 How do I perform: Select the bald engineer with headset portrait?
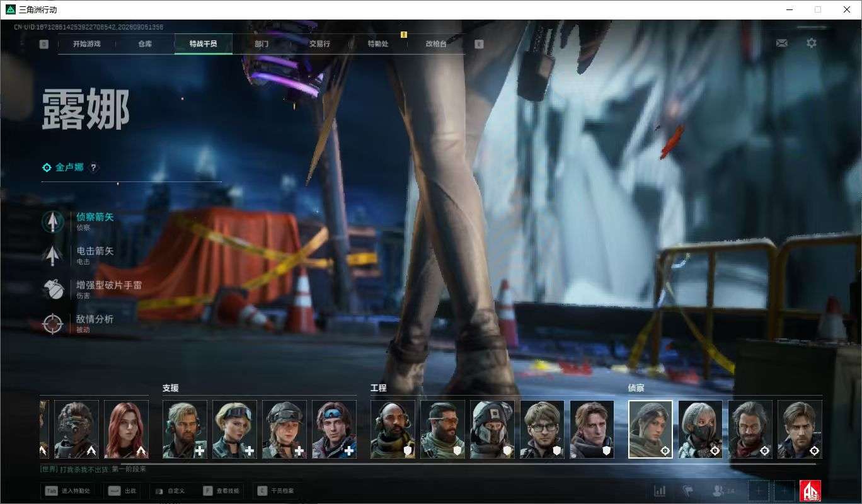coord(393,429)
